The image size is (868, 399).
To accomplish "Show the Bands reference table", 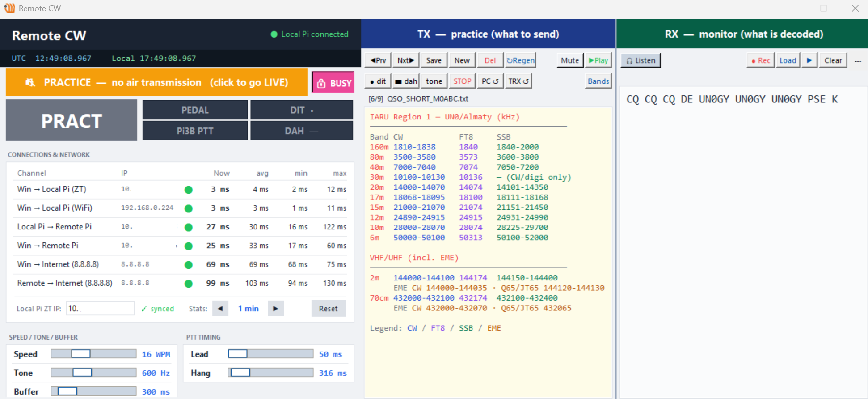I will (x=598, y=81).
